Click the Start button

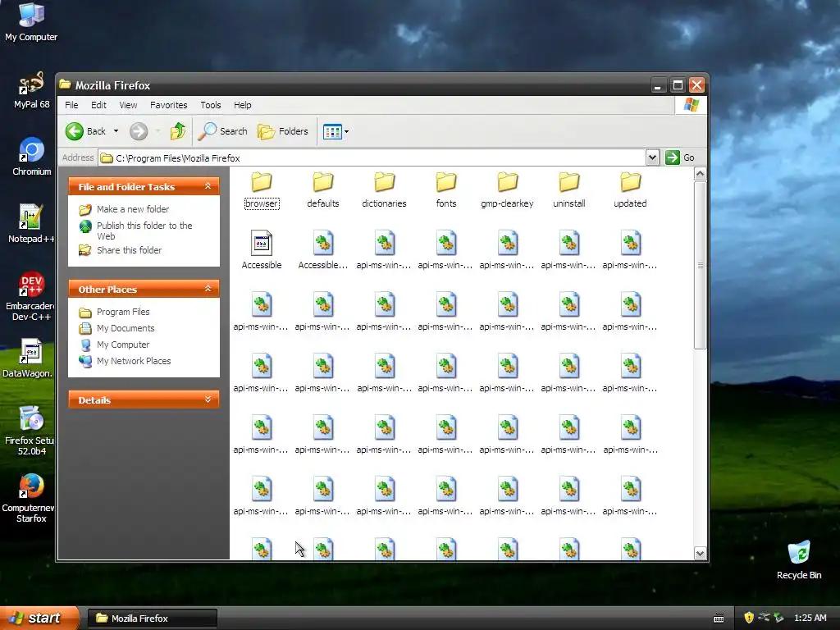(x=39, y=618)
